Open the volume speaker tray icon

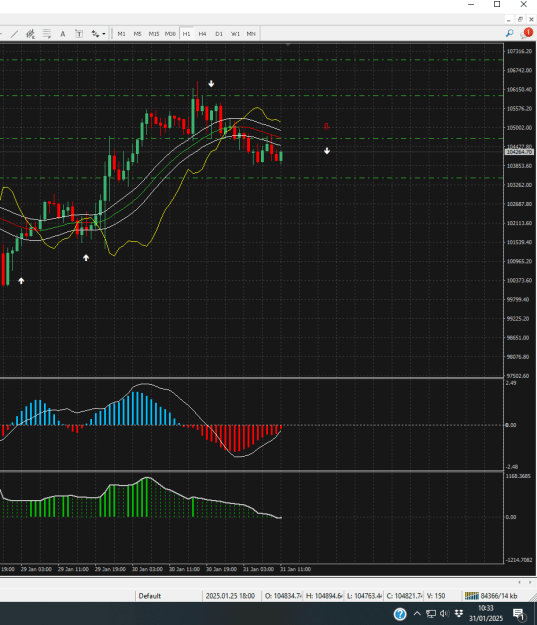click(x=445, y=613)
